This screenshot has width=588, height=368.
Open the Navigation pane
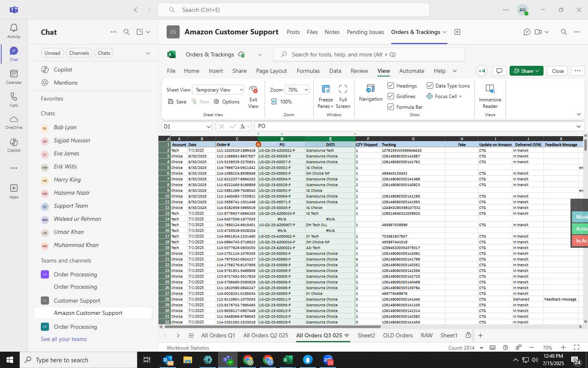(x=371, y=93)
